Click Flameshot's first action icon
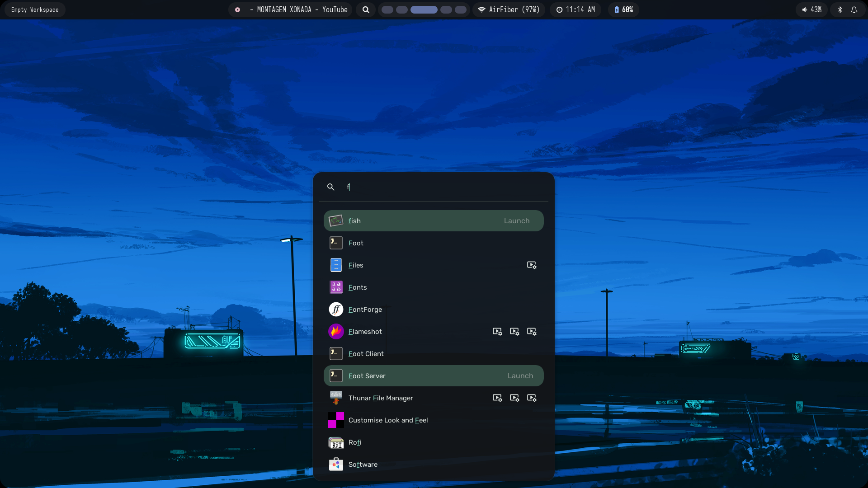Image resolution: width=868 pixels, height=488 pixels. click(x=497, y=332)
